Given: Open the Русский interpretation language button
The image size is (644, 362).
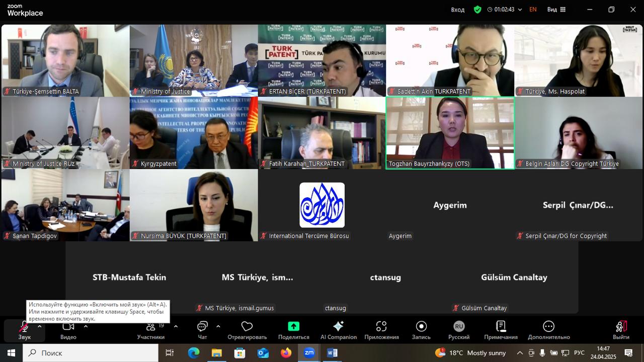Looking at the screenshot, I should [x=459, y=331].
